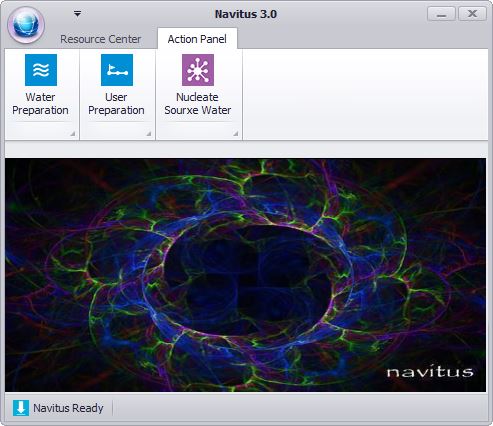Expand the Water Preparation group launcher arrow
Screen dimensions: 493x426
pos(72,134)
